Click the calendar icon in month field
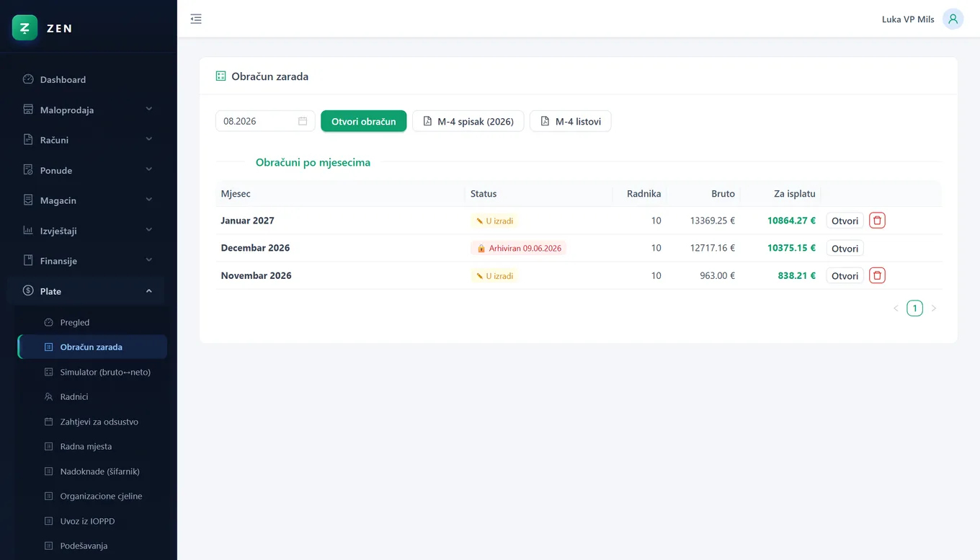Screen dimensions: 980x560 tap(303, 121)
